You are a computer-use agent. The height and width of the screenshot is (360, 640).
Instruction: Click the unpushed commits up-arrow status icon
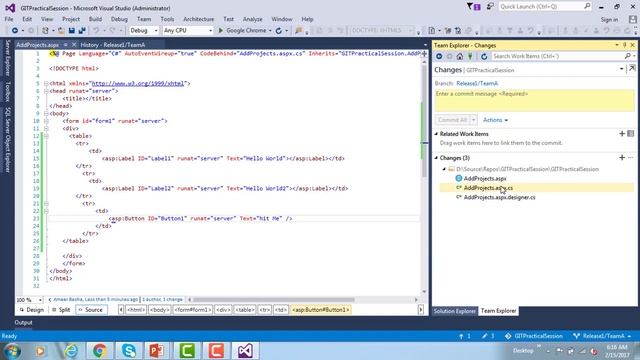462,336
